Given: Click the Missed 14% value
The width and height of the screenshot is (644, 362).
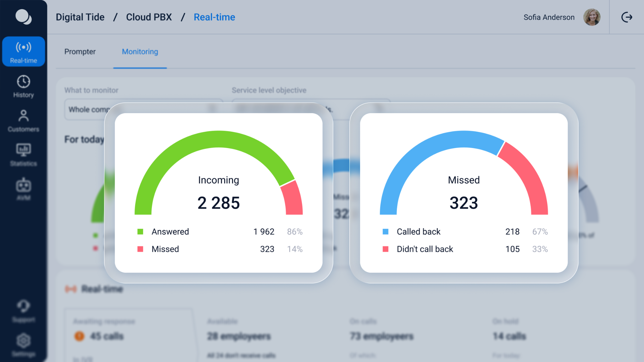Looking at the screenshot, I should pyautogui.click(x=295, y=249).
